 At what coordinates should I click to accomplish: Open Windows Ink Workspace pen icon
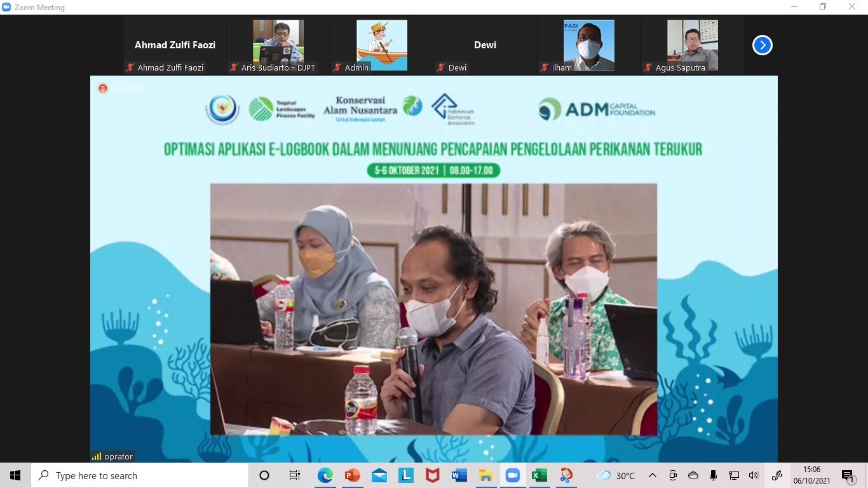tap(776, 475)
